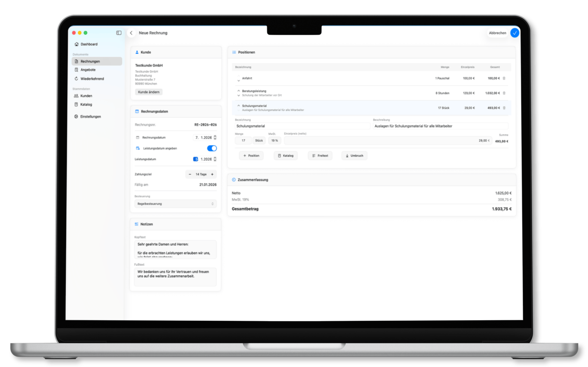588x367 pixels.
Task: Move Anfahrt position down with arrow
Action: point(239,81)
